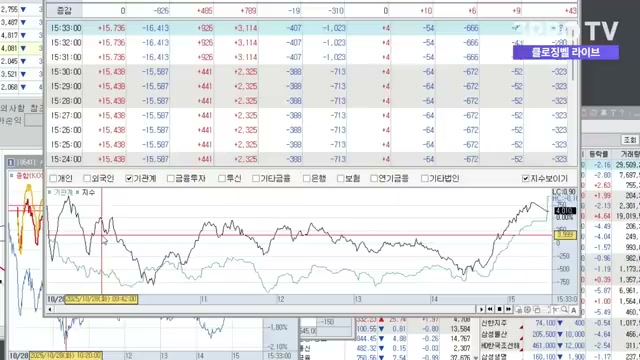This screenshot has width=640, height=360.
Task: Uncheck the 기관계 checkbox
Action: point(129,178)
